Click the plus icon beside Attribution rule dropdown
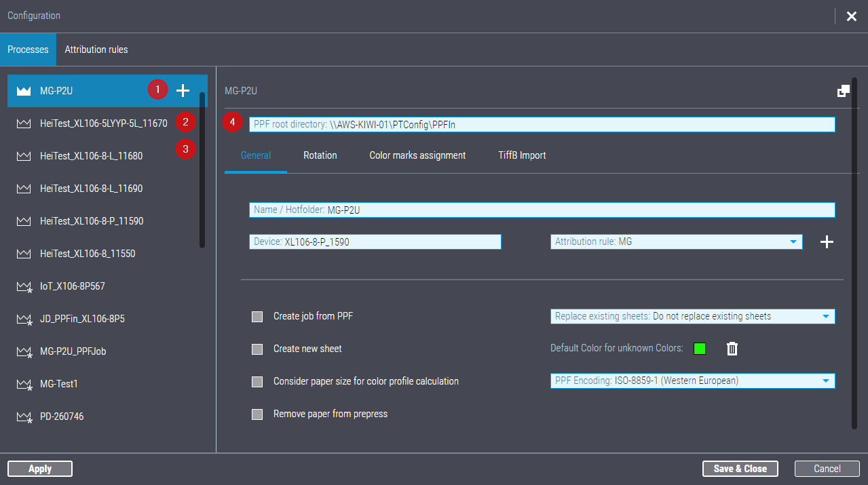868x485 pixels. point(827,241)
